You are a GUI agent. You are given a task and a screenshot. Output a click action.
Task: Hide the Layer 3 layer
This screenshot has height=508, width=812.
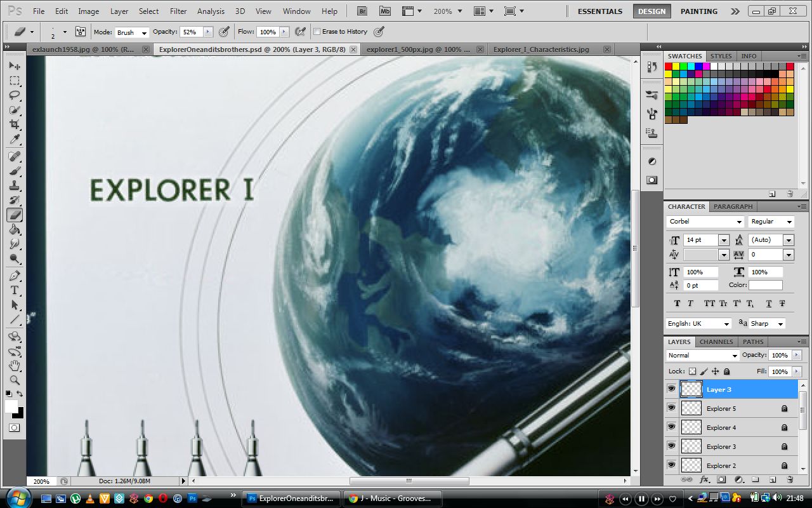tap(671, 389)
